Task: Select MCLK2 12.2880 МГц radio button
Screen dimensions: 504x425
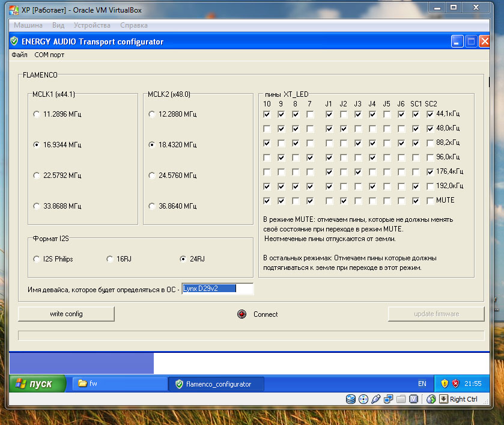Action: pyautogui.click(x=152, y=114)
